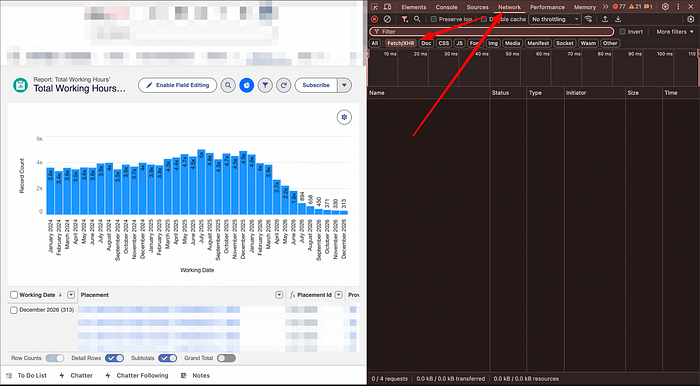The image size is (700, 386).
Task: Toggle the device toolbar icon
Action: pos(388,7)
